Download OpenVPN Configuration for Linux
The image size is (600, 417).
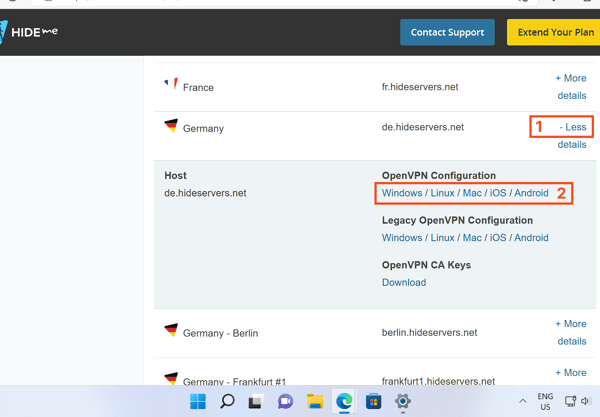[x=442, y=193]
